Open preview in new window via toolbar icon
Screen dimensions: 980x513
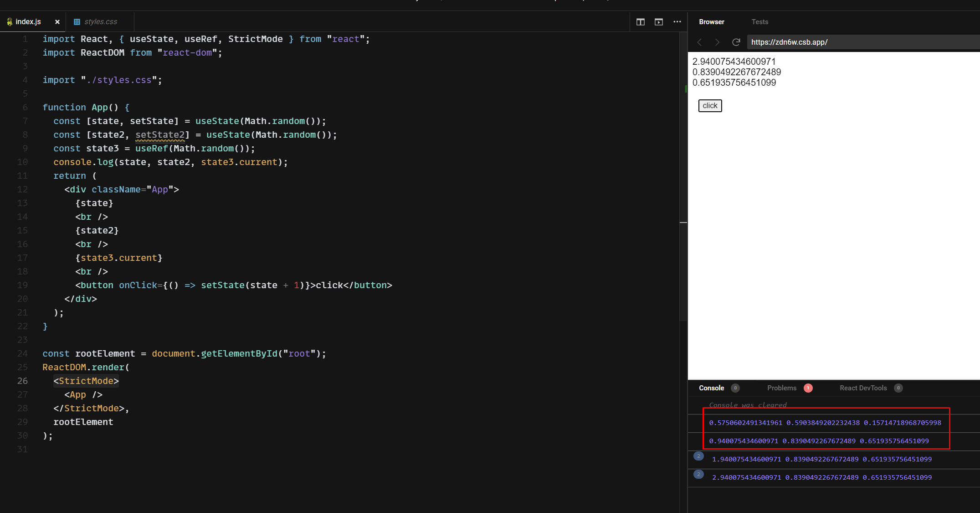tap(658, 21)
